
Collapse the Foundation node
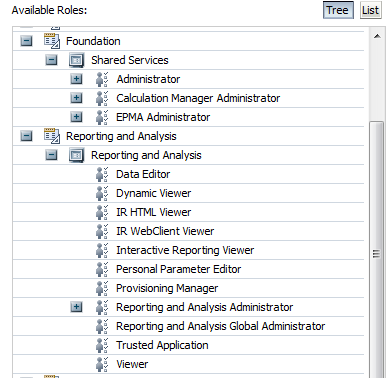tap(26, 41)
